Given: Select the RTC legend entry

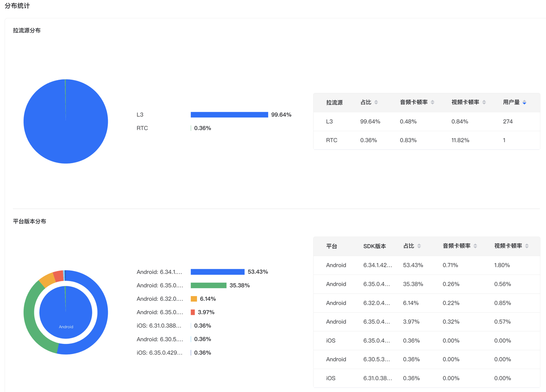Looking at the screenshot, I should (x=142, y=128).
